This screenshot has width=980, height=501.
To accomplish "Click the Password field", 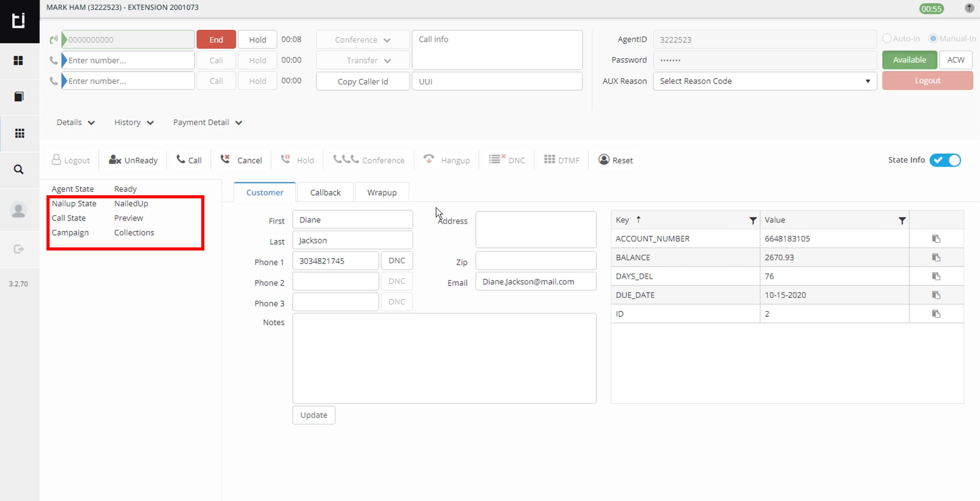I will pyautogui.click(x=765, y=60).
